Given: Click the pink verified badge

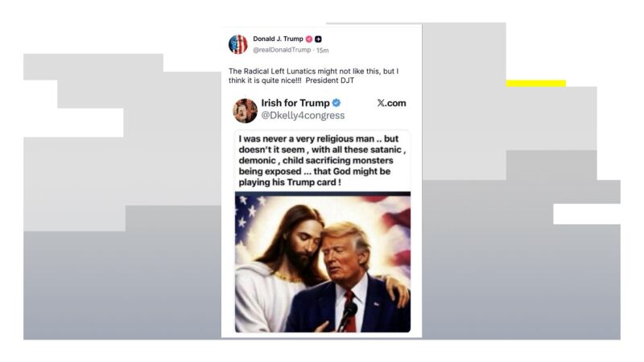Looking at the screenshot, I should (x=308, y=39).
